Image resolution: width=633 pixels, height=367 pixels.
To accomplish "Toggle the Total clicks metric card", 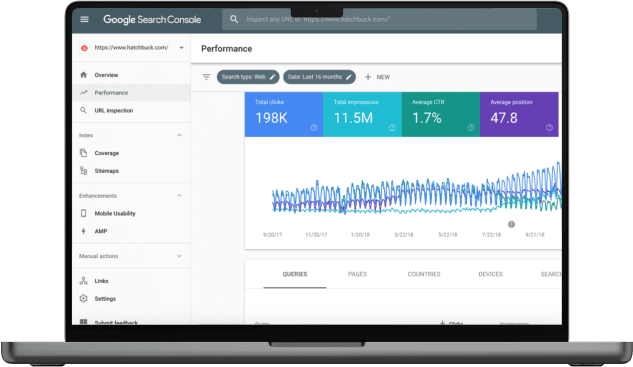I will (284, 114).
